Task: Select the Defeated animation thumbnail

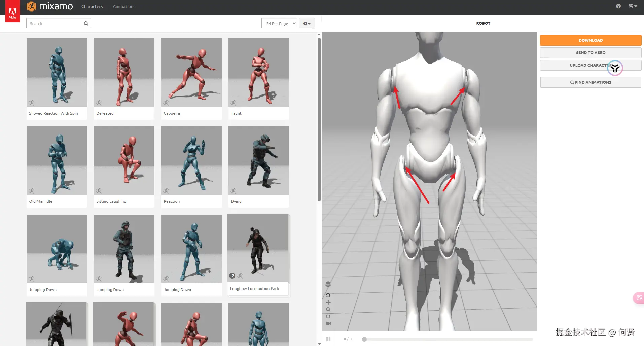Action: click(124, 73)
